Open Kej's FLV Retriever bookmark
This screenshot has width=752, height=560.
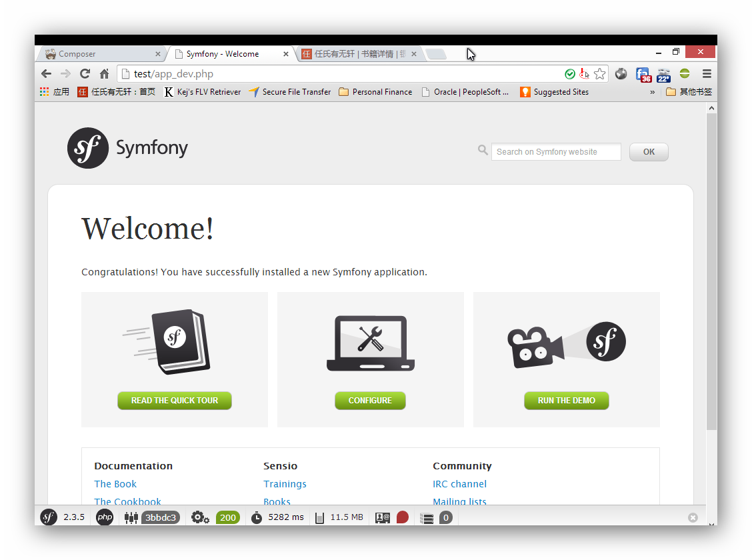203,91
